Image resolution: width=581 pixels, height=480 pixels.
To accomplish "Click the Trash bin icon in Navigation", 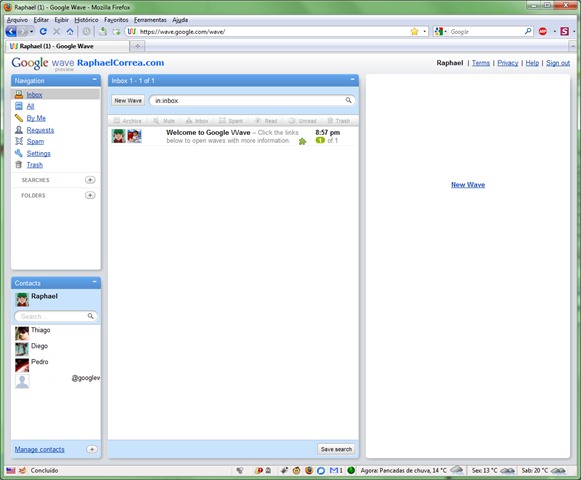I will [x=19, y=165].
